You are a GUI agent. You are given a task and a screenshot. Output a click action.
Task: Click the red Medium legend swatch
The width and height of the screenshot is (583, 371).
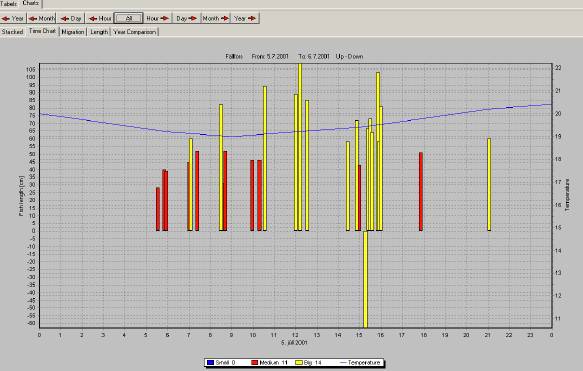pyautogui.click(x=255, y=362)
